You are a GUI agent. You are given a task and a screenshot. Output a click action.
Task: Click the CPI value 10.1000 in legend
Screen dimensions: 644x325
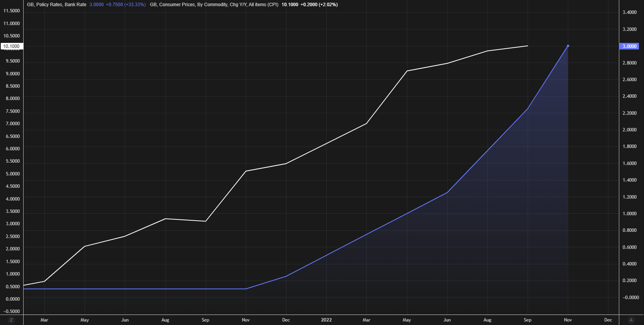click(290, 5)
